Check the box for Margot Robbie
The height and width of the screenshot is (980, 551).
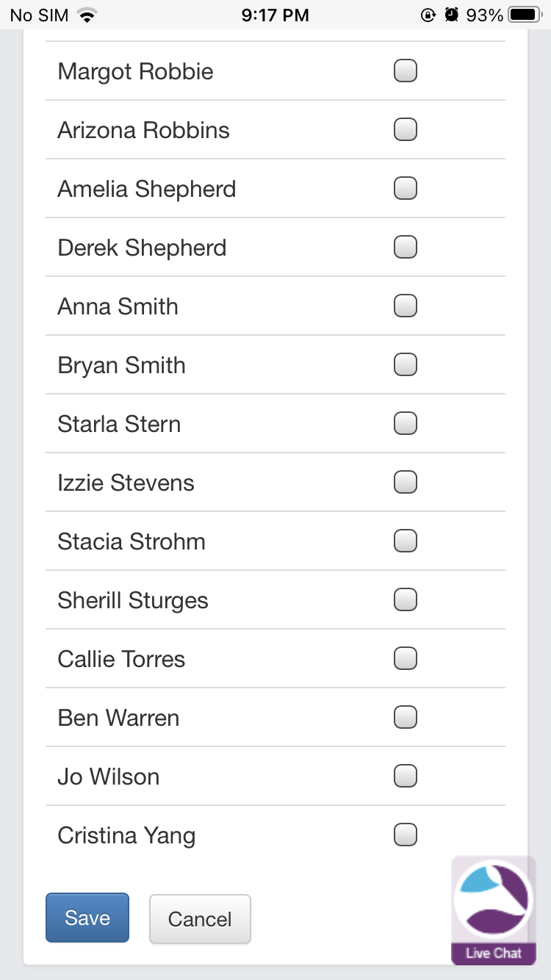[x=406, y=71]
